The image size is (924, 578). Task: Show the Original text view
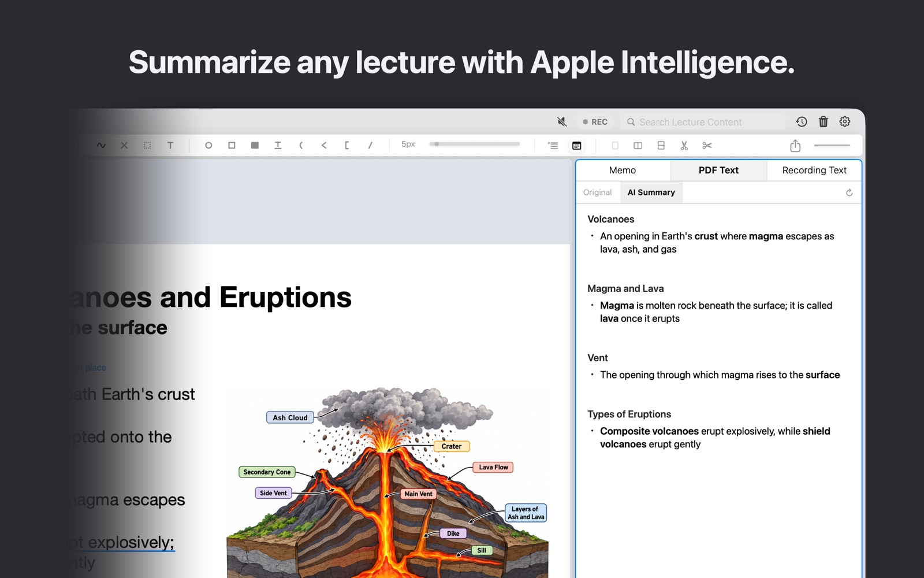[x=597, y=192]
